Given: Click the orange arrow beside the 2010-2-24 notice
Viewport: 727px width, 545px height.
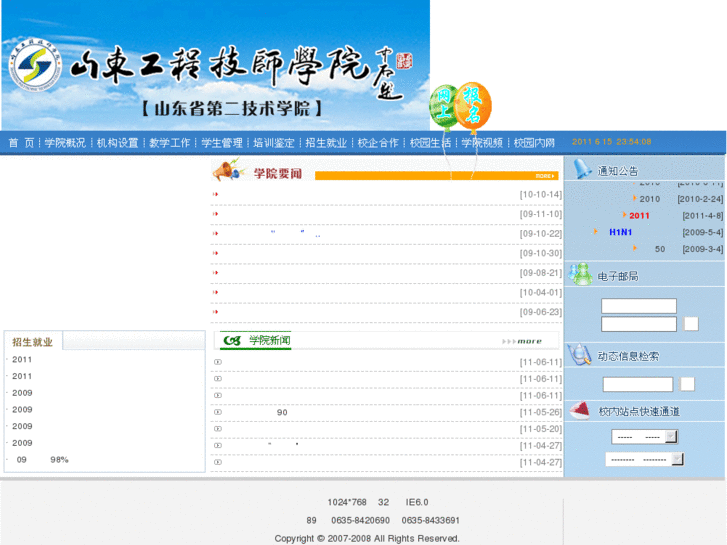Looking at the screenshot, I should [635, 198].
